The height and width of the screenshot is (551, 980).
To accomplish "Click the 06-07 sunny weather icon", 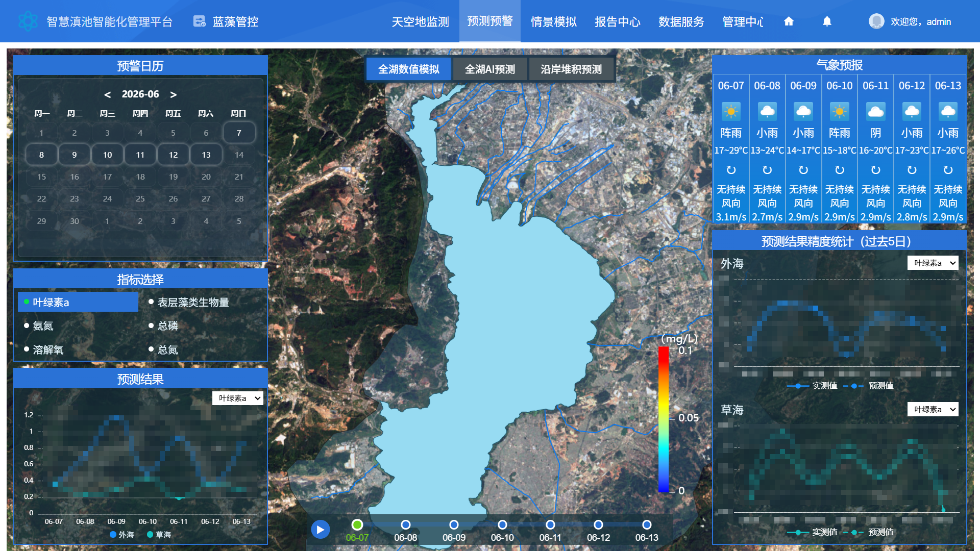I will 731,111.
